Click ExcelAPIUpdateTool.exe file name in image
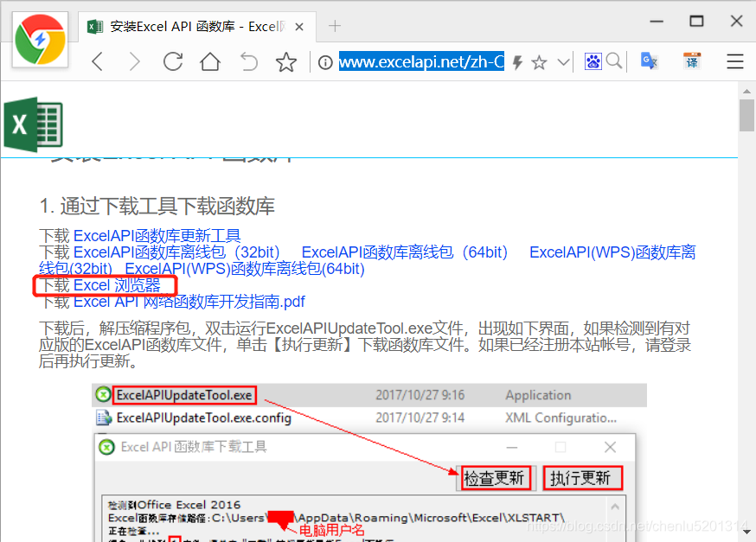This screenshot has height=542, width=756. pyautogui.click(x=184, y=395)
